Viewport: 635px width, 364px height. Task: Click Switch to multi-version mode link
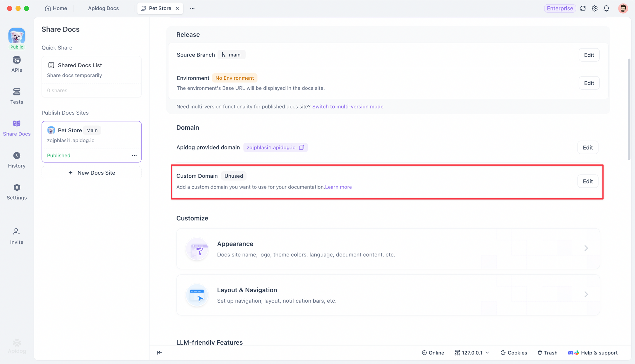(348, 107)
